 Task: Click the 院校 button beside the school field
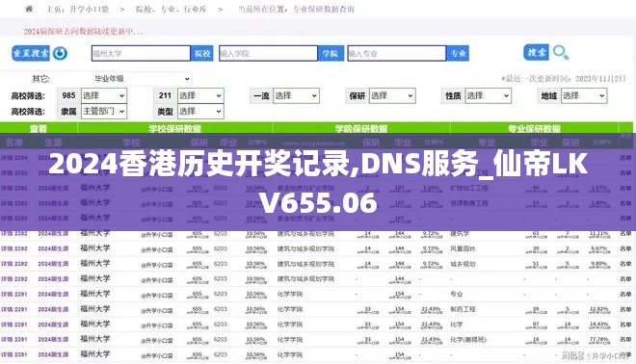202,54
